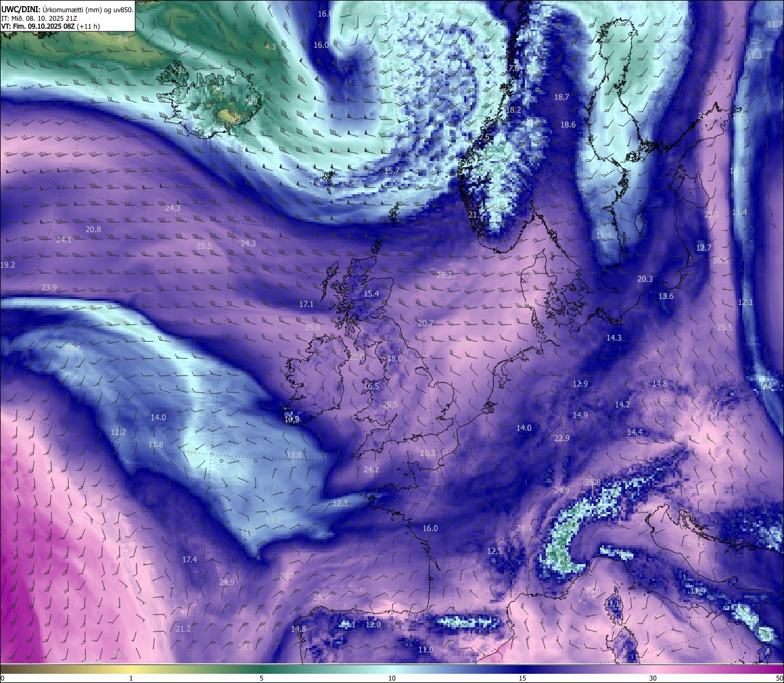The image size is (784, 683).
Task: Click the 12.5 value over southern France
Action: point(494,551)
